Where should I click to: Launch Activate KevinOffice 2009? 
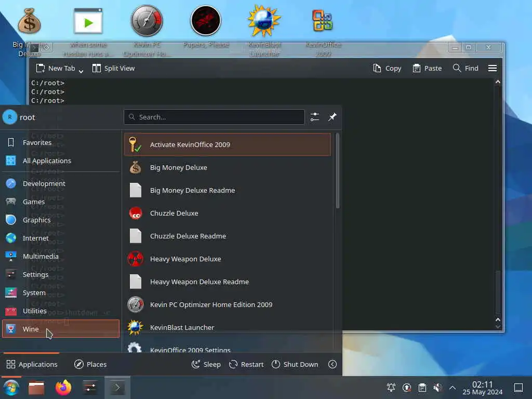click(x=228, y=144)
